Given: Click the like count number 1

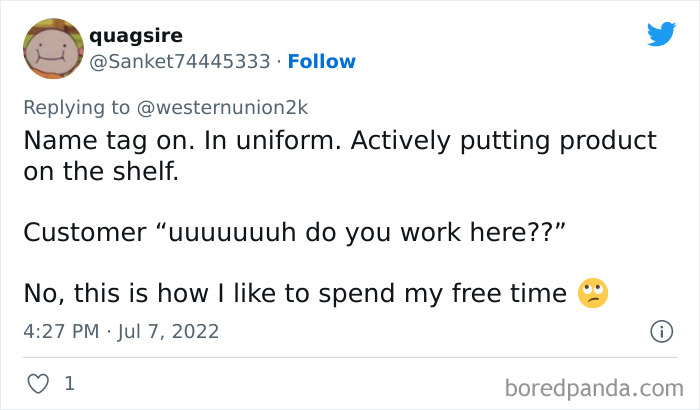Looking at the screenshot, I should (69, 383).
